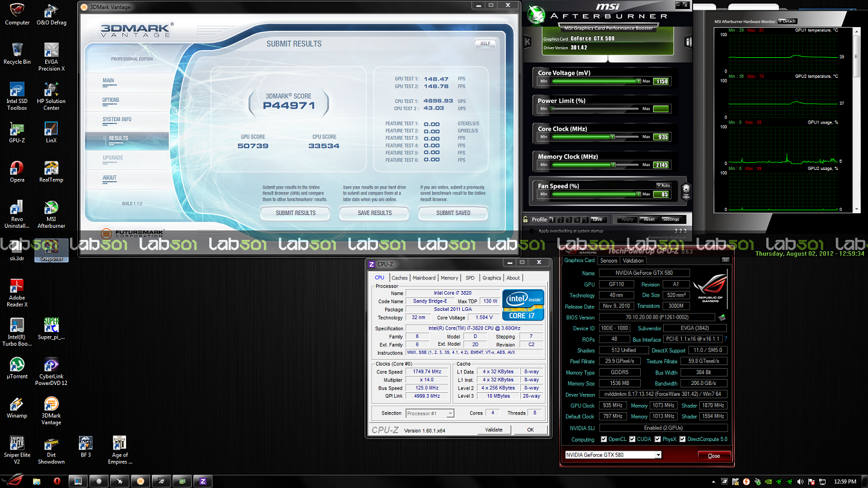The image size is (868, 488).
Task: Toggle CUDA checkbox in GPU-Z
Action: (x=632, y=439)
